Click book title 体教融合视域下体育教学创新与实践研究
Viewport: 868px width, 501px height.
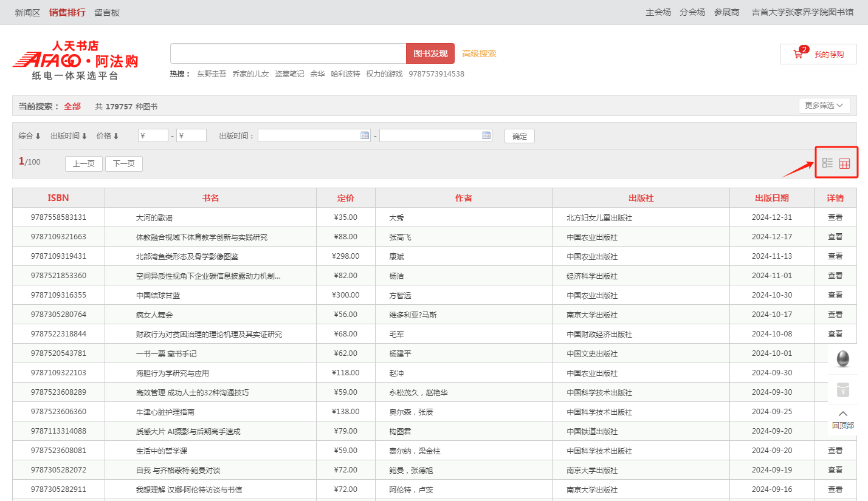pyautogui.click(x=202, y=237)
